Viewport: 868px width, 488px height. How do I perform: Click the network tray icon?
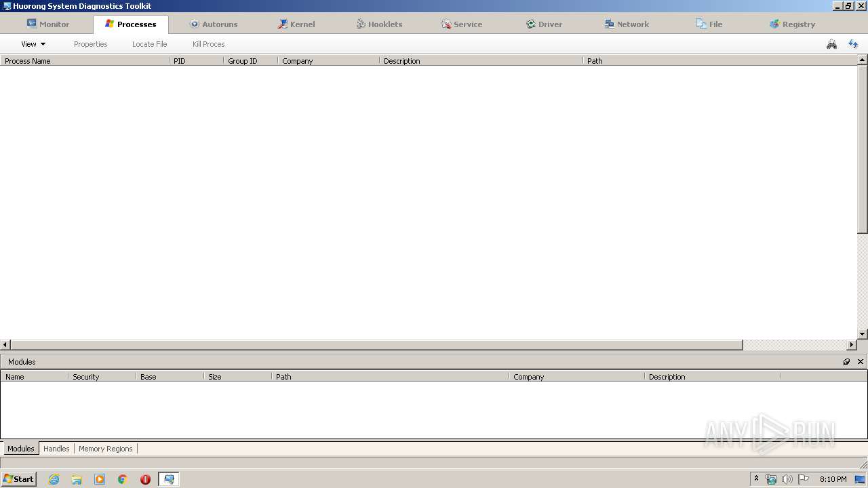[771, 479]
